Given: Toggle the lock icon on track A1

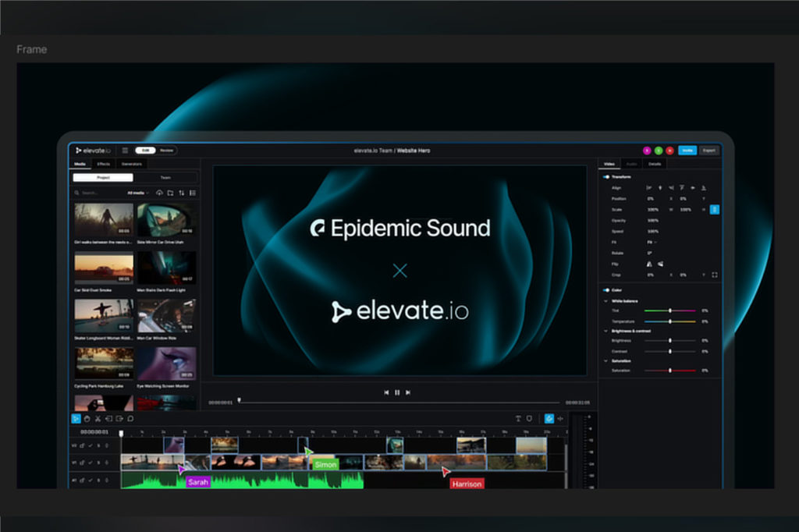Looking at the screenshot, I should pyautogui.click(x=81, y=480).
